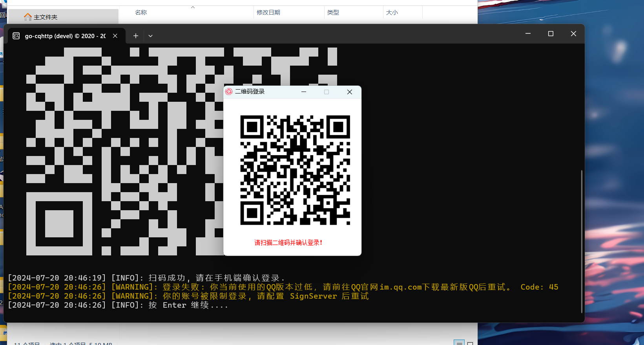Open 主文件夹 in explorer sidebar
Viewport: 644px width, 345px height.
(63, 17)
